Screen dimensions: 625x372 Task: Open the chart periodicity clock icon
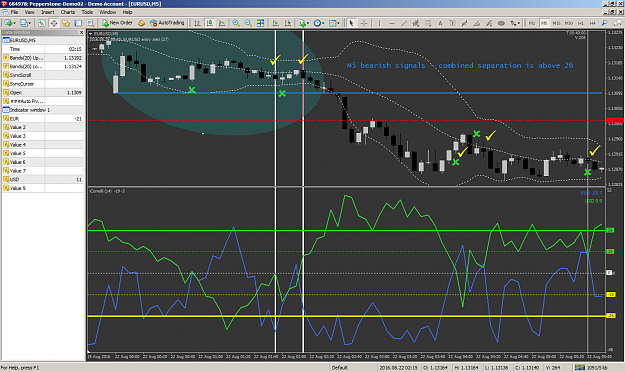tap(317, 23)
